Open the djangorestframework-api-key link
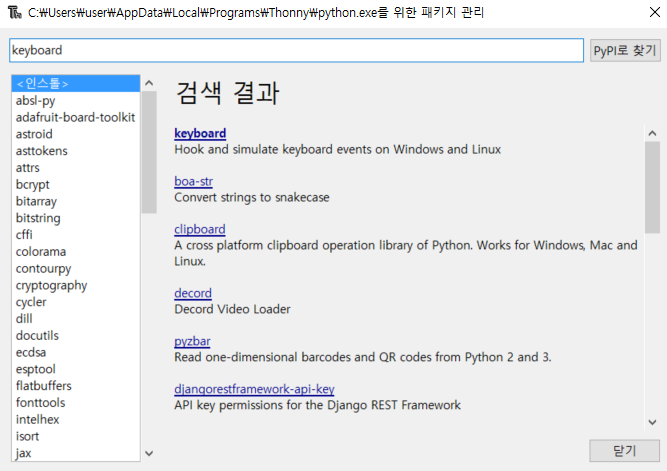Viewport: 667px width, 471px height. coord(254,389)
